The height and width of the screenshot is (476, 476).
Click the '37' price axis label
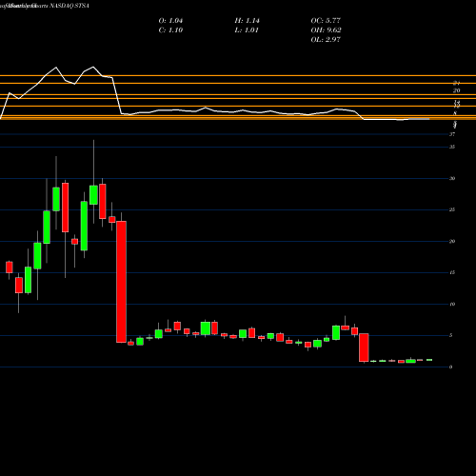point(452,134)
